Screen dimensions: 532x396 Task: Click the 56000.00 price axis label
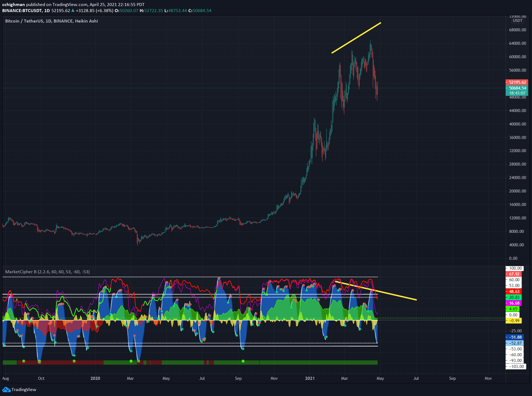pyautogui.click(x=517, y=70)
